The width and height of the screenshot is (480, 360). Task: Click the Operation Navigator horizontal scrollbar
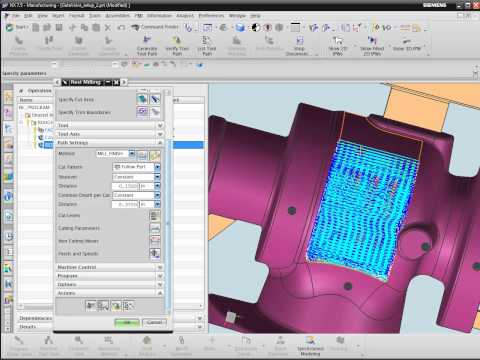click(x=111, y=306)
